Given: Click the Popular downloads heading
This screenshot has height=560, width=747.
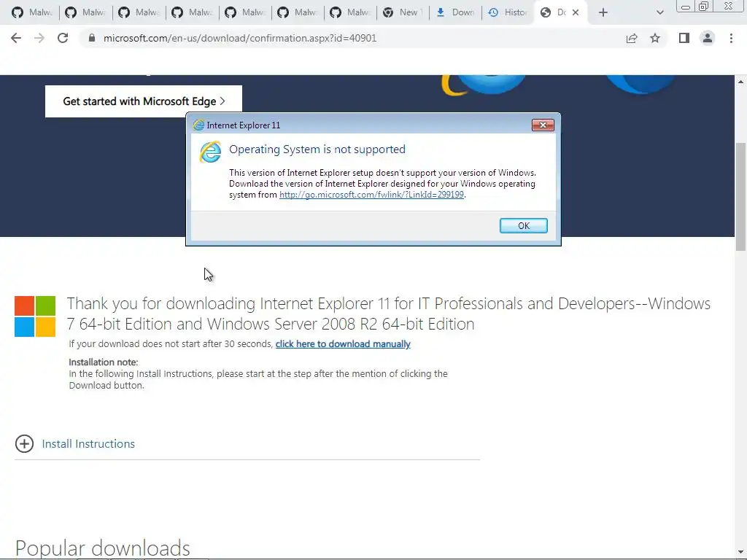Looking at the screenshot, I should [102, 548].
